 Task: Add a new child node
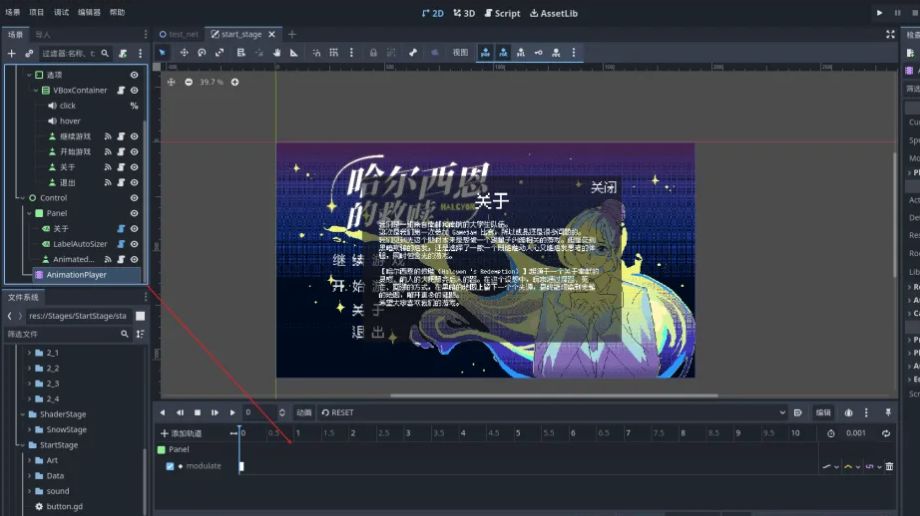coord(12,53)
